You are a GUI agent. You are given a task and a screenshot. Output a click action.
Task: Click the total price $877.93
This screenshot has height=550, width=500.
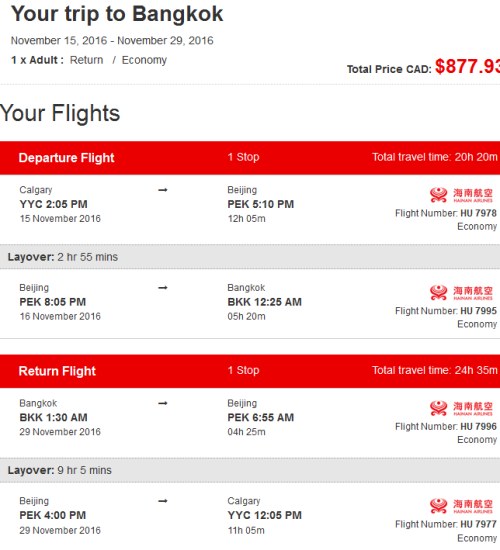coord(467,66)
